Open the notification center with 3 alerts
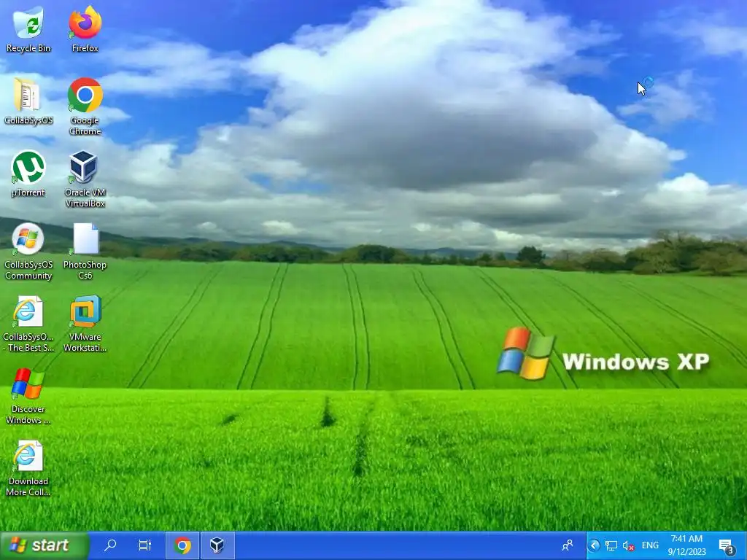 click(x=727, y=546)
